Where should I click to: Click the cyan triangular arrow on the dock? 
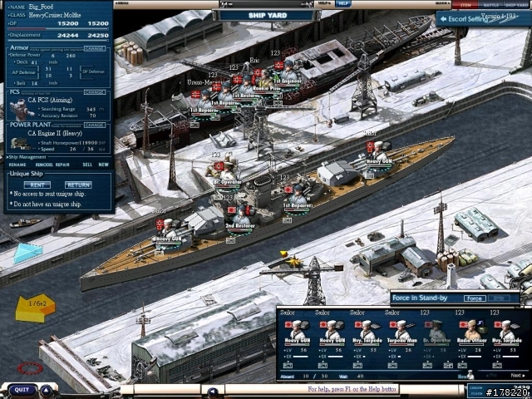pos(27,253)
